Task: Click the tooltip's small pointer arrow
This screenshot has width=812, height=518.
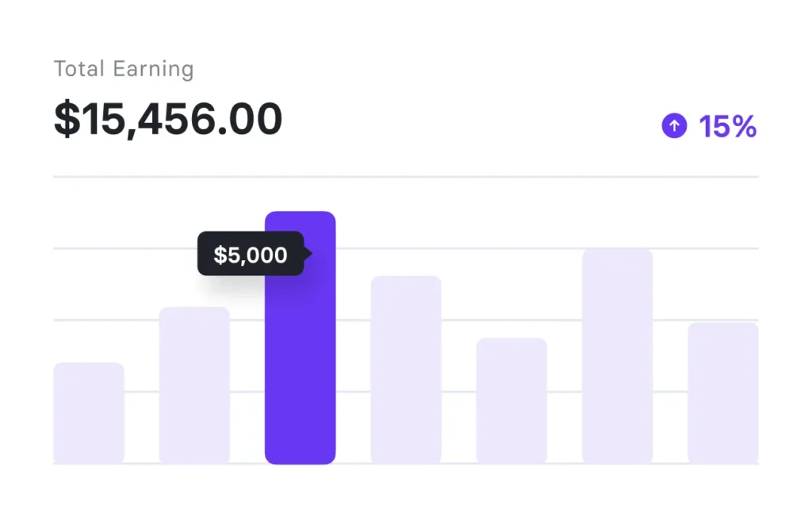Action: (308, 254)
